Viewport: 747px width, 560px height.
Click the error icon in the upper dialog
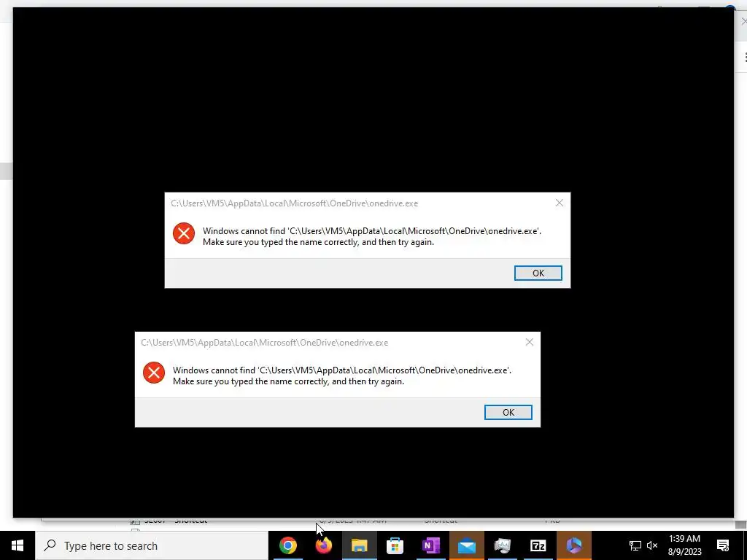coord(183,233)
